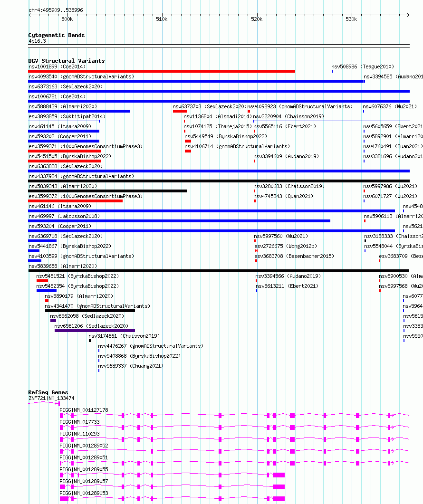Click PIGG|NM_001289055 transcript label
This screenshot has height=504, width=423.
[x=84, y=469]
